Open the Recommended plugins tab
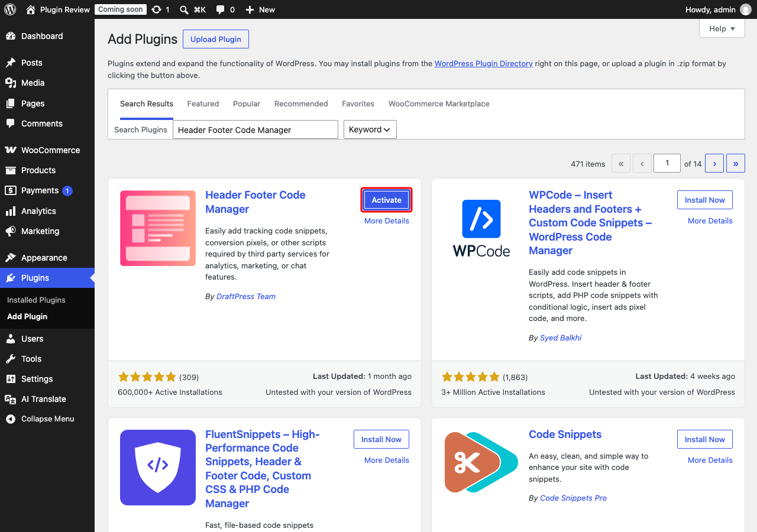The image size is (757, 532). (301, 104)
